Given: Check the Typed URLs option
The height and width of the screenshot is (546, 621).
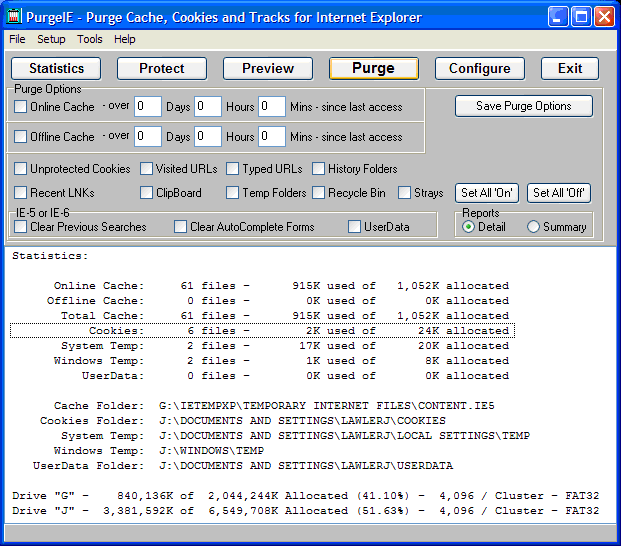Looking at the screenshot, I should [232, 169].
